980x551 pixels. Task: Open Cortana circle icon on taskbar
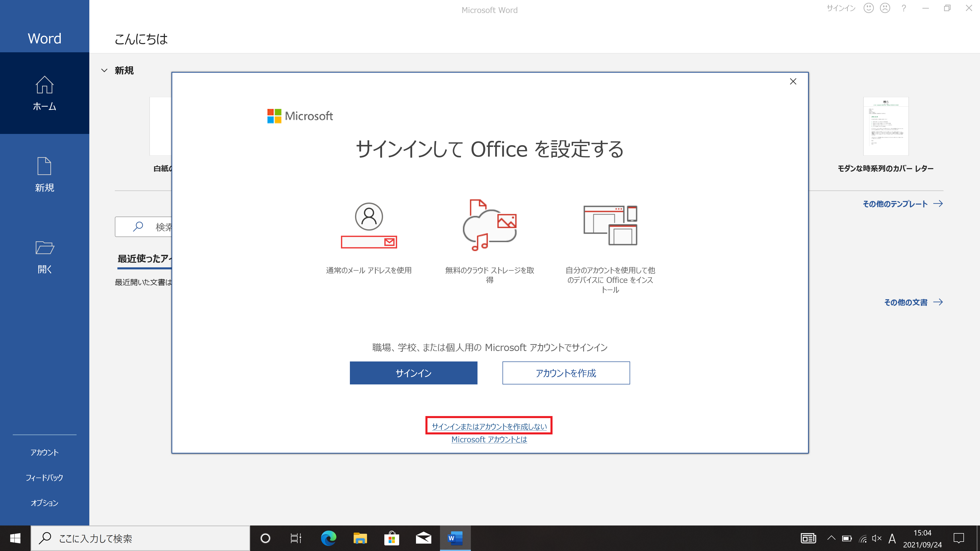(x=265, y=539)
